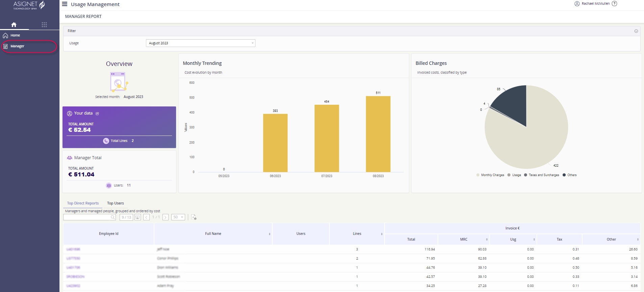Toggle Usage legend swatch in pie chart
Viewport: 644px width, 292px height.
click(x=509, y=175)
